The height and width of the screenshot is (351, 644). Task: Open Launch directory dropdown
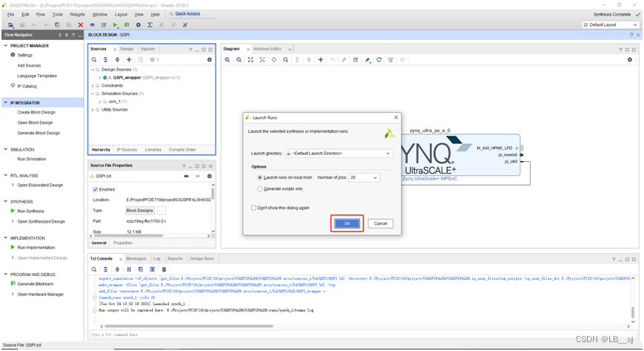(x=339, y=154)
